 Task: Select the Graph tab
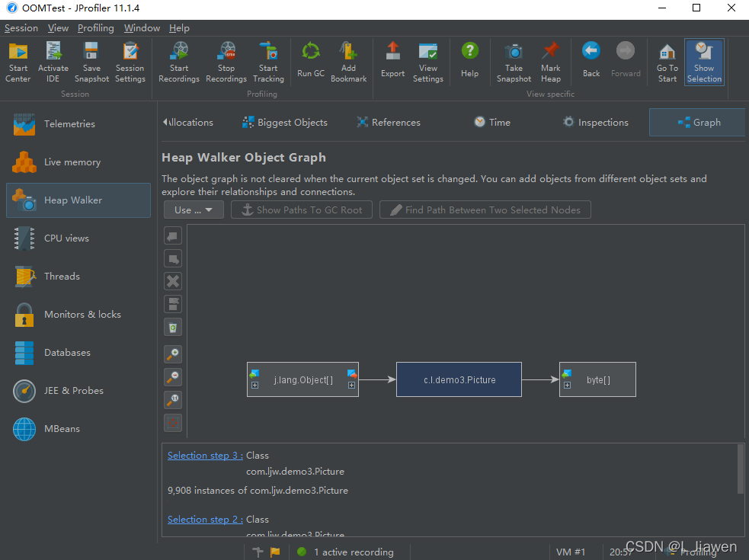697,123
